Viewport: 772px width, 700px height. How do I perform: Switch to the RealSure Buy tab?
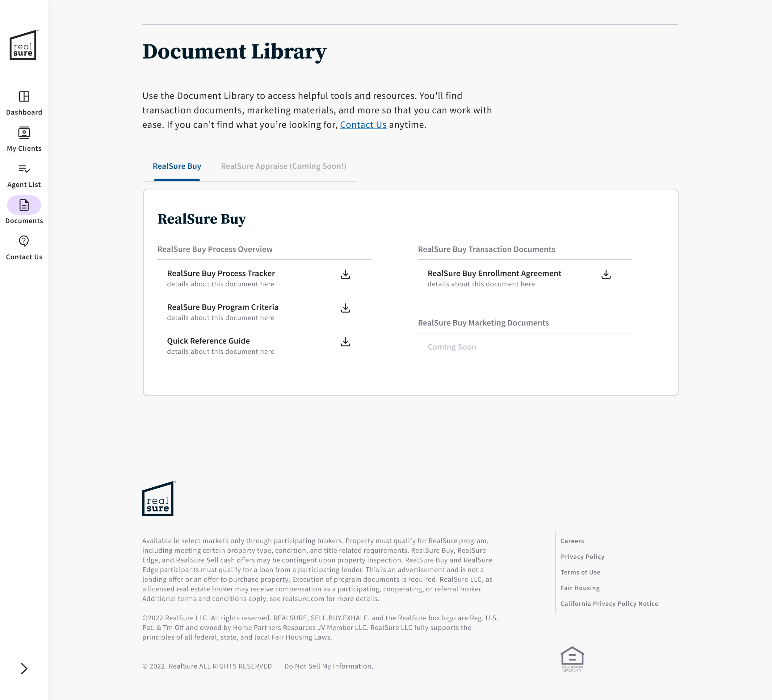[177, 166]
